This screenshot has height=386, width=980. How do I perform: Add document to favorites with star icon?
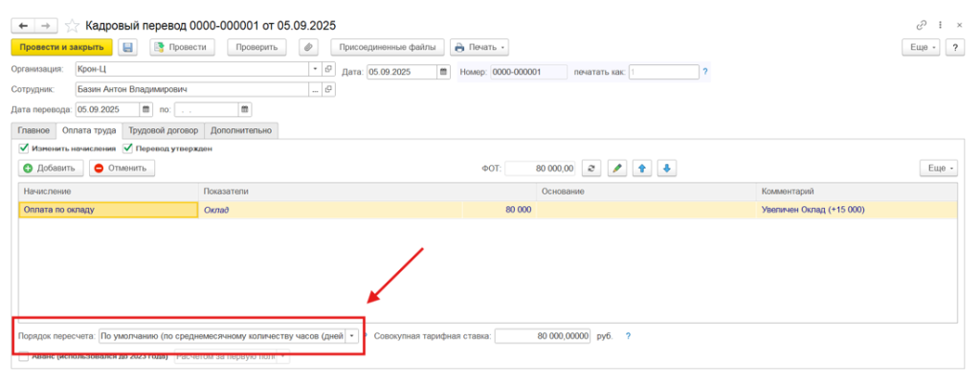(x=73, y=26)
